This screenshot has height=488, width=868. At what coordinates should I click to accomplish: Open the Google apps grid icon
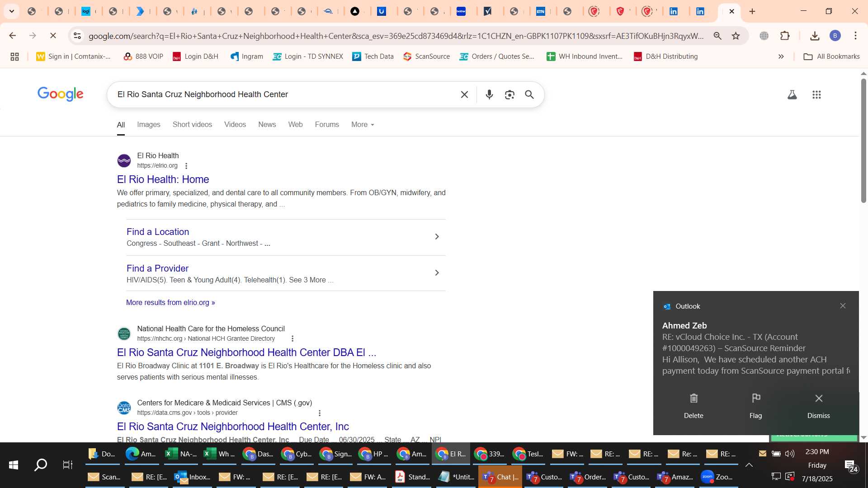[x=816, y=94]
